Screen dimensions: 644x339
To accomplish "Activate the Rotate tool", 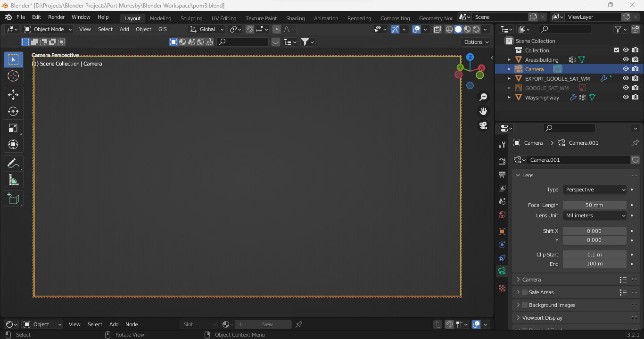I will click(13, 111).
